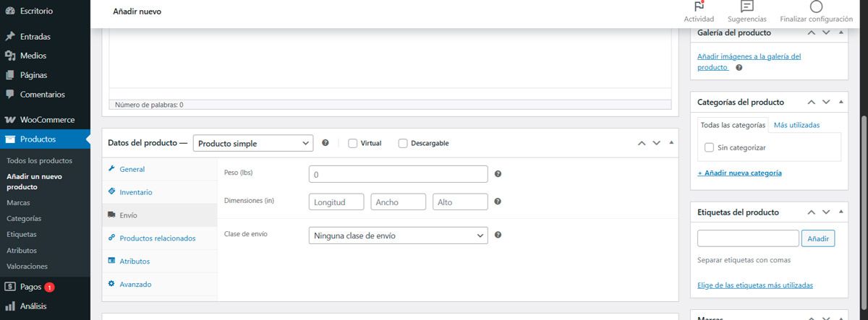Click the WooCommerce logo icon
The image size is (868, 320).
10,120
